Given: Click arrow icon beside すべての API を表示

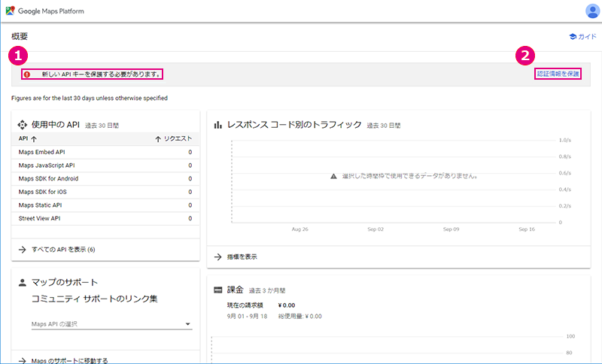Looking at the screenshot, I should (23, 250).
